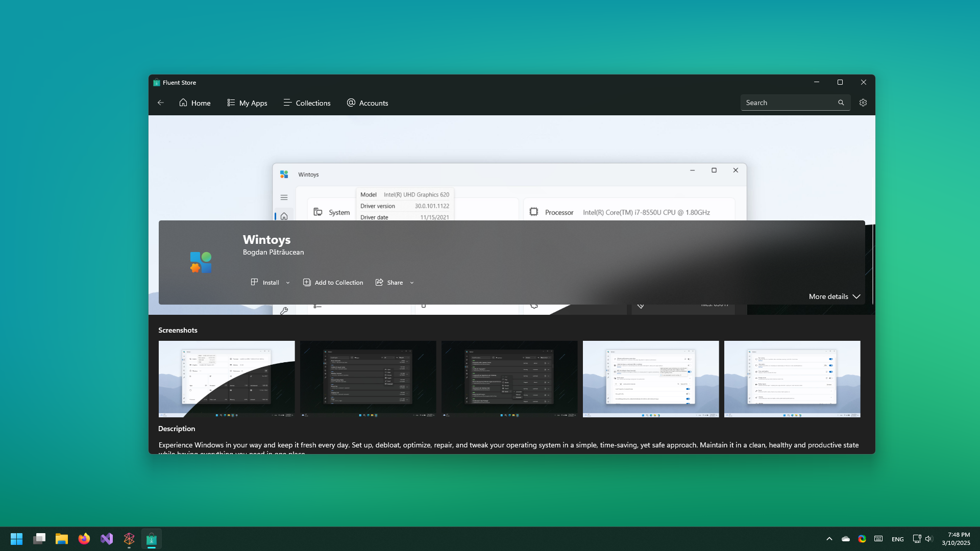
Task: Open third dark-theme screenshot thumbnail
Action: (509, 379)
